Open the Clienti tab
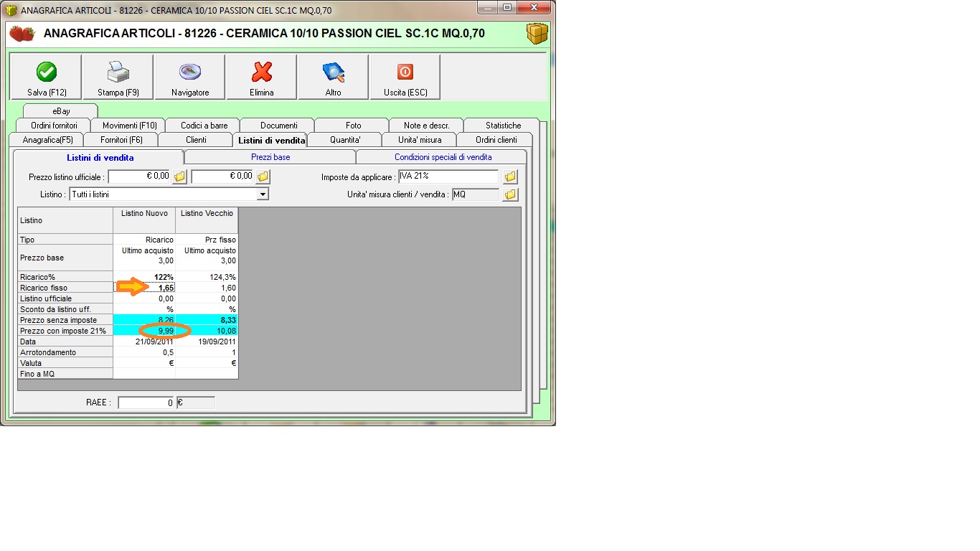 [196, 140]
